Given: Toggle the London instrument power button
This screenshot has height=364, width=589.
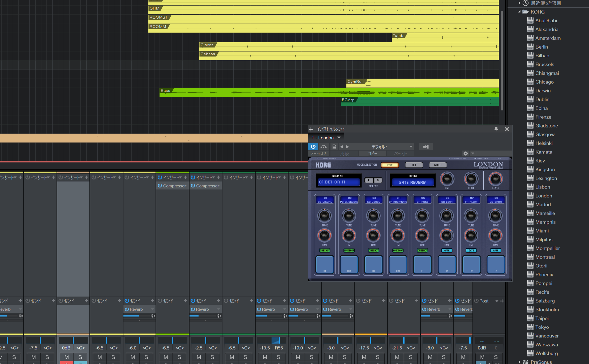Looking at the screenshot, I should 313,147.
